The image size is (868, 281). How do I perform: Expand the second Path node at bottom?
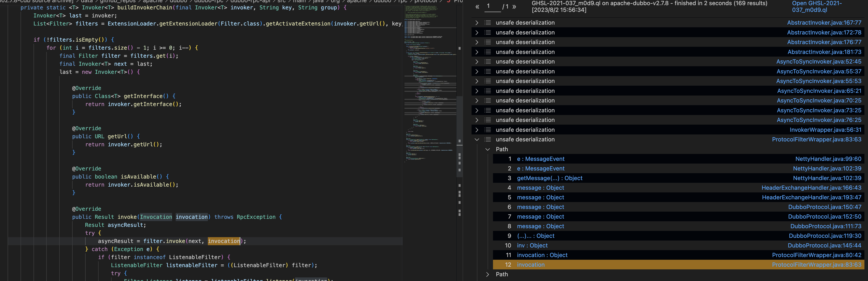click(x=488, y=275)
